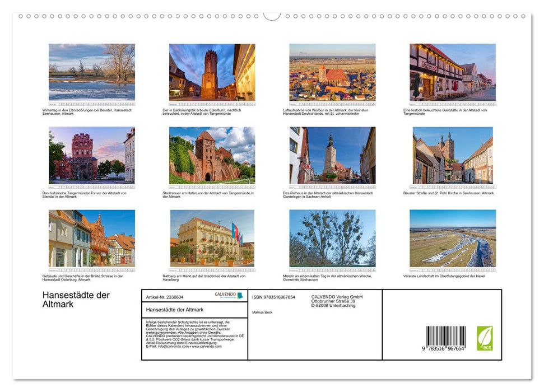Open the winter Elbe lowlands thumbnail
Viewport: 544px width, 392px height.
tap(92, 72)
